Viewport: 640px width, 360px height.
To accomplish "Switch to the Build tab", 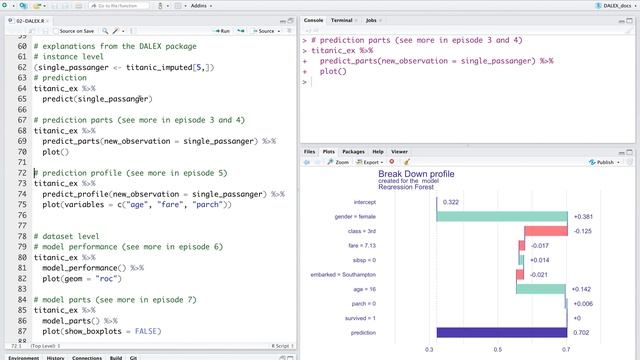I will coord(116,358).
